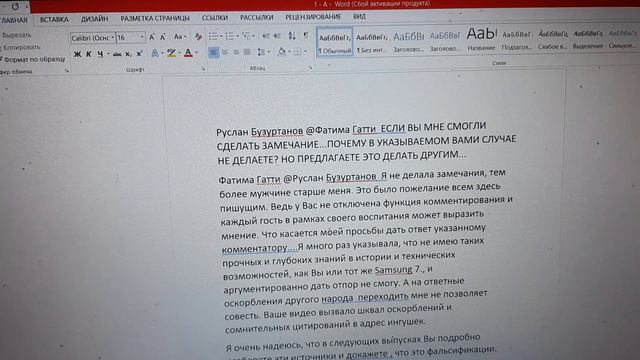Underline text with the Ч button

point(100,54)
